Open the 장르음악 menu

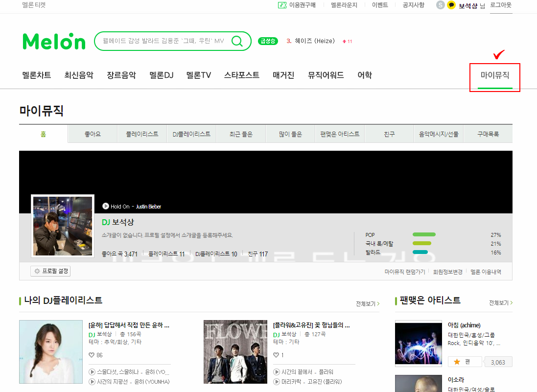(121, 75)
